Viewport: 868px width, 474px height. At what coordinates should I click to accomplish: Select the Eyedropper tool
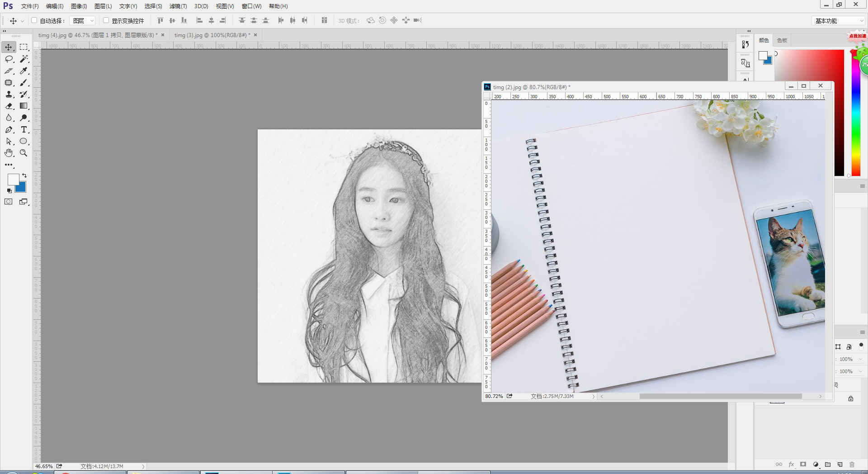(24, 71)
